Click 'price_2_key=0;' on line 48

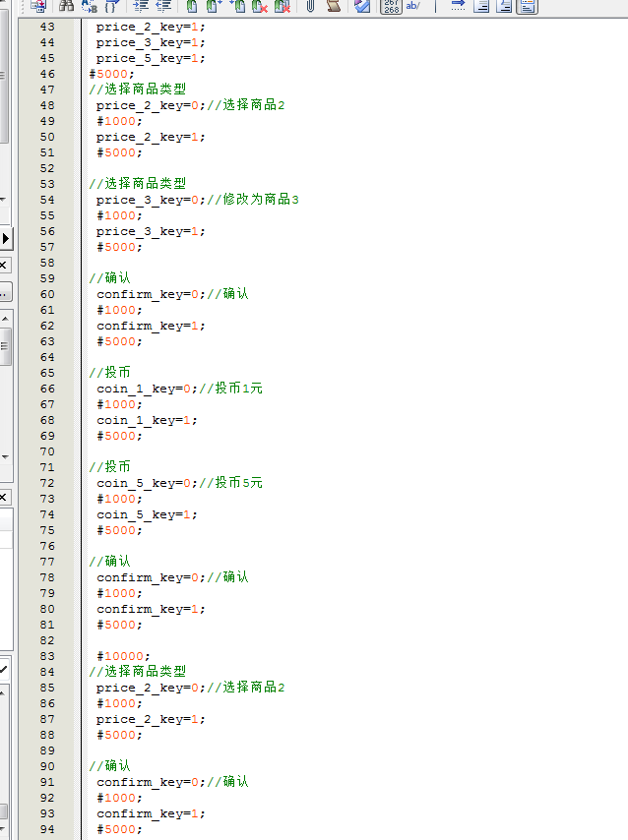point(151,105)
